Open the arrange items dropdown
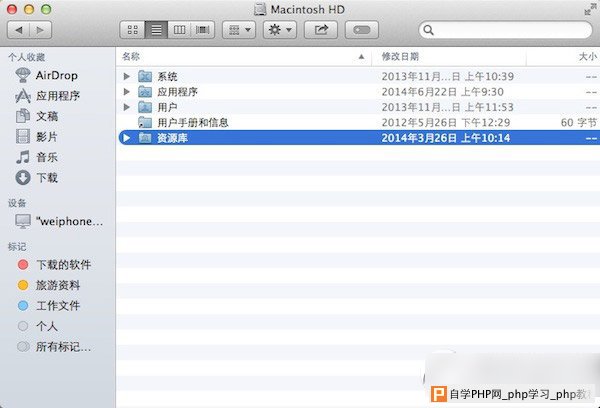The width and height of the screenshot is (600, 408). (x=239, y=30)
